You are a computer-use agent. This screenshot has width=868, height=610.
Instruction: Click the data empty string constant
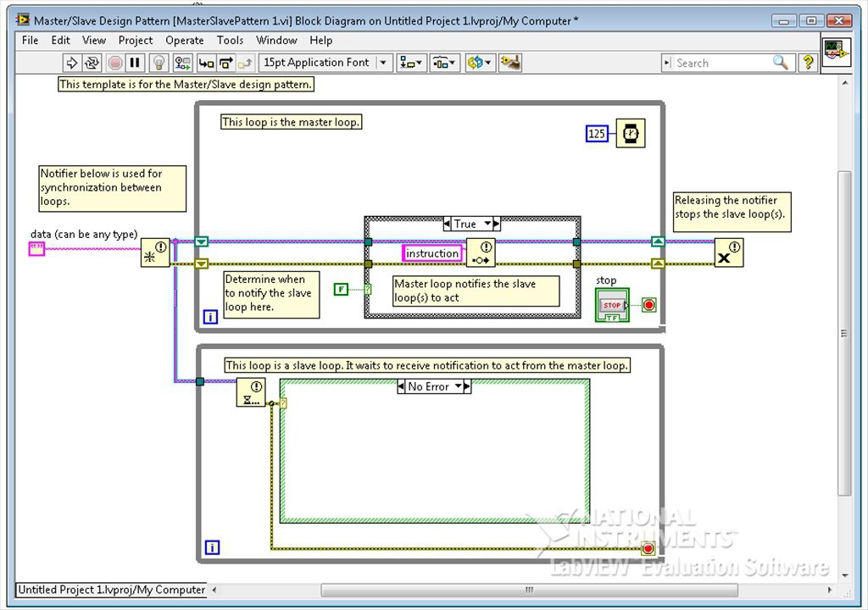(x=36, y=249)
